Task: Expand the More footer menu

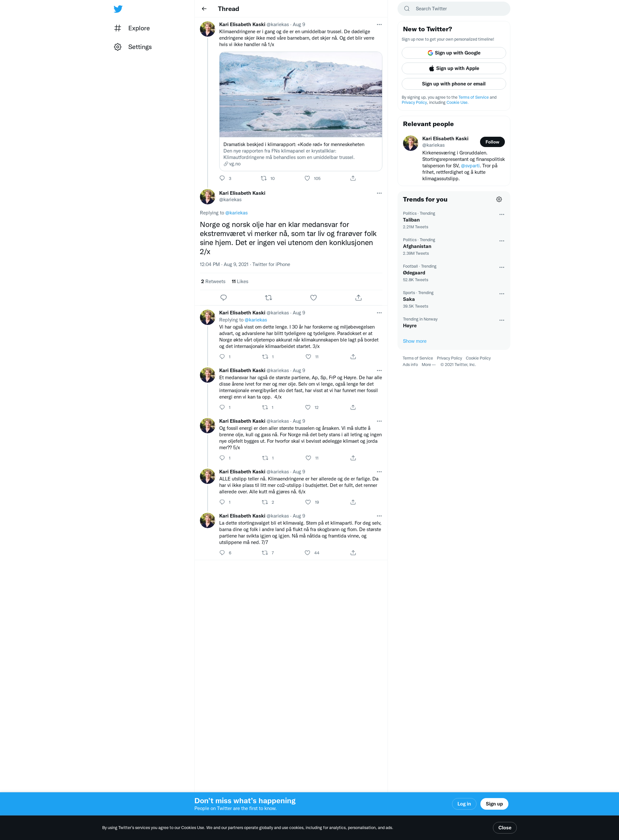Action: [428, 365]
